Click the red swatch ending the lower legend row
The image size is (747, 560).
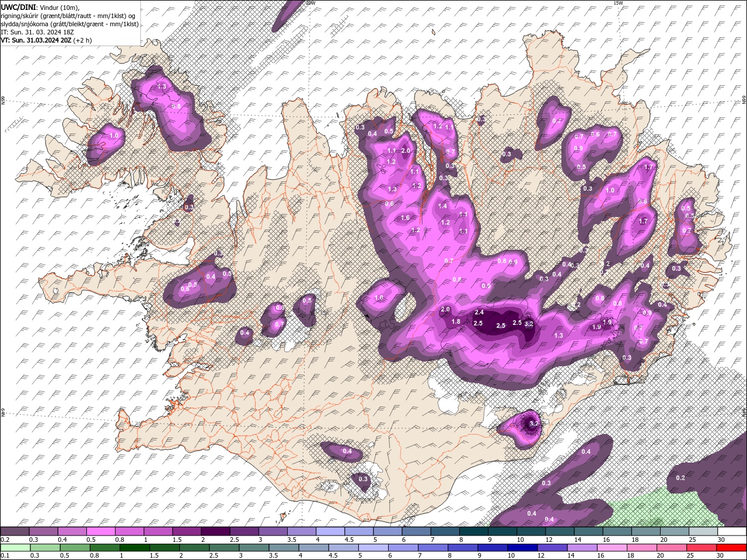click(731, 547)
